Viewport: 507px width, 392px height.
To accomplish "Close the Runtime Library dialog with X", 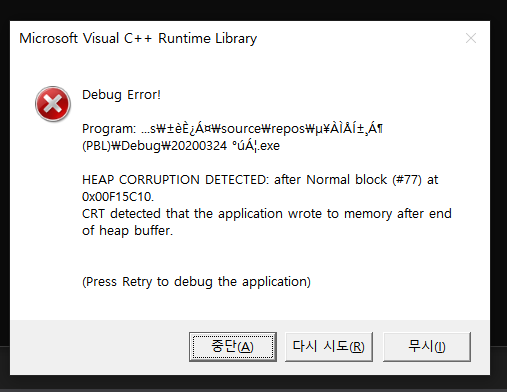I will coord(471,38).
